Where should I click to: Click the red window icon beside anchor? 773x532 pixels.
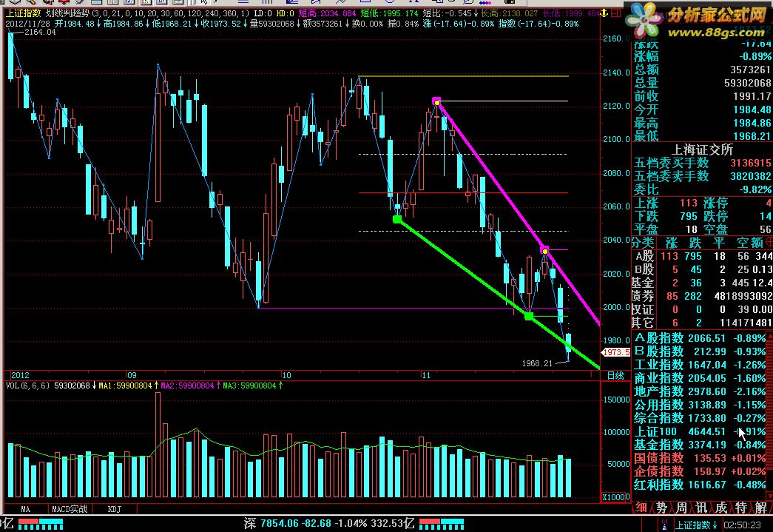coord(615,13)
